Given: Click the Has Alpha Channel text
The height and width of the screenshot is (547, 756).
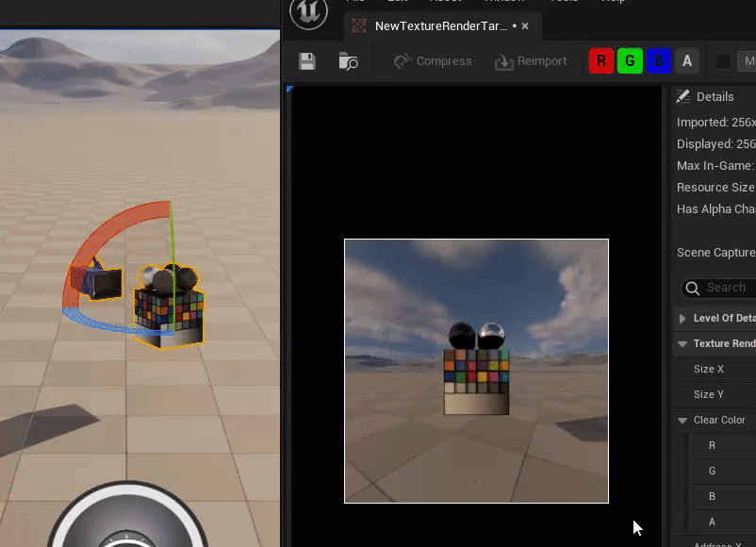Looking at the screenshot, I should click(x=716, y=208).
